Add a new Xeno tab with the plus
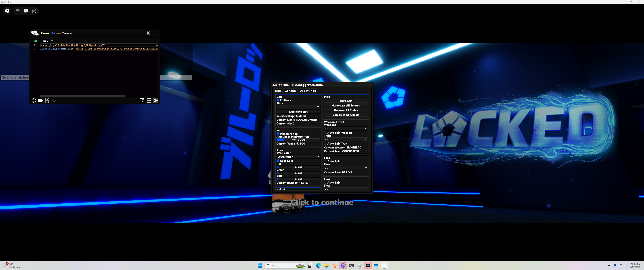This screenshot has height=270, width=644. point(52,40)
